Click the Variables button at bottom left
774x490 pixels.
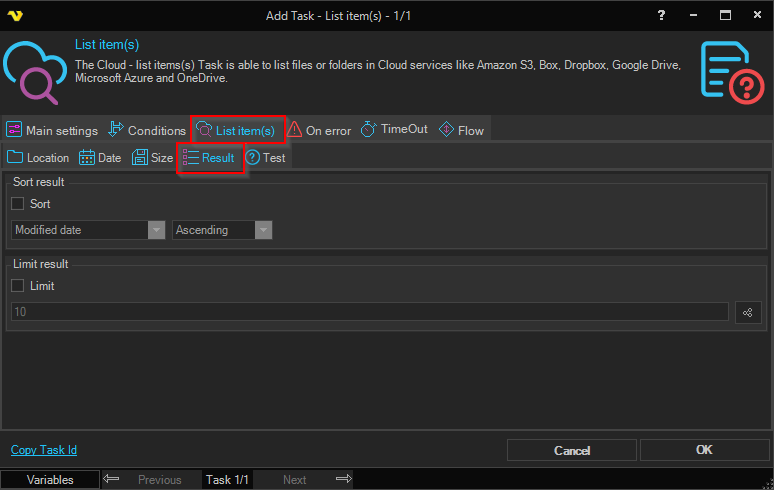click(x=50, y=479)
